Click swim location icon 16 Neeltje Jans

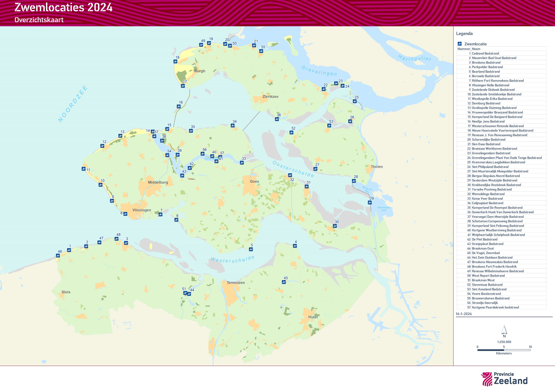[x=179, y=106]
